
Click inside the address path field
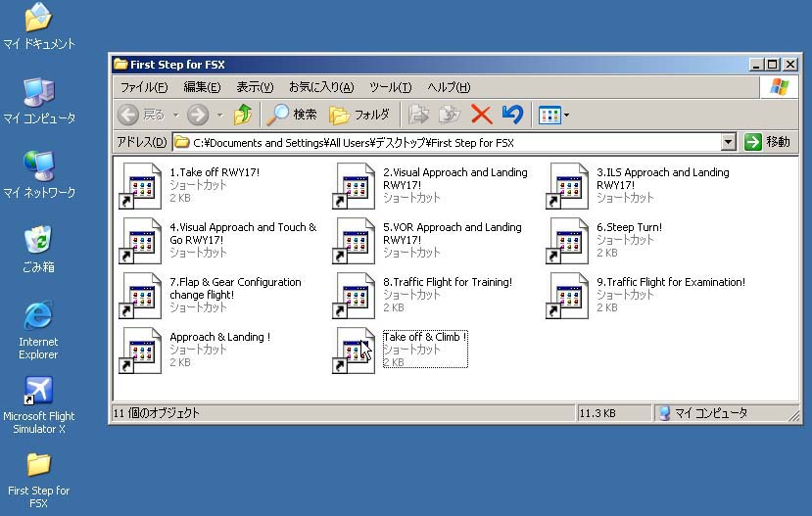coord(441,142)
